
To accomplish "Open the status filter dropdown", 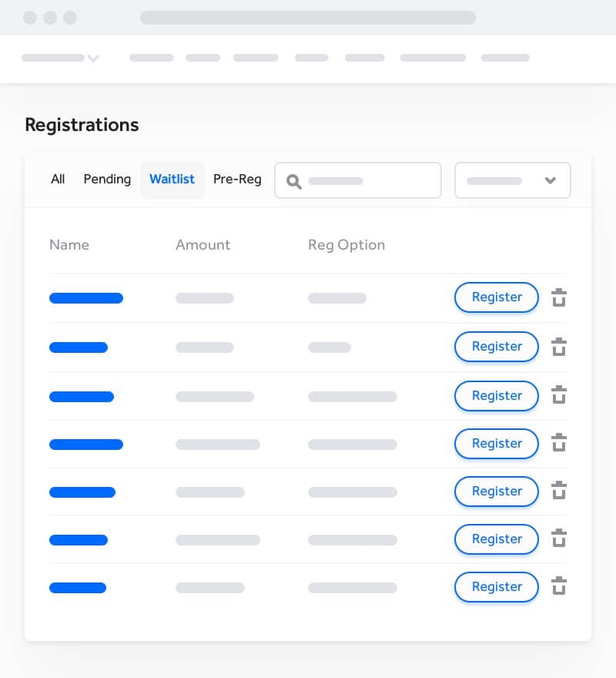I will click(x=513, y=180).
